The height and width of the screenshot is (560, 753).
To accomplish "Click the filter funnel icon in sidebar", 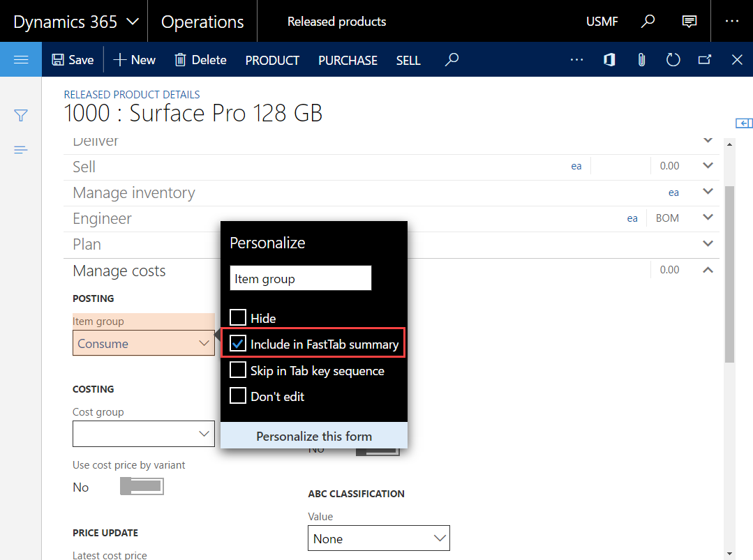I will [x=21, y=116].
